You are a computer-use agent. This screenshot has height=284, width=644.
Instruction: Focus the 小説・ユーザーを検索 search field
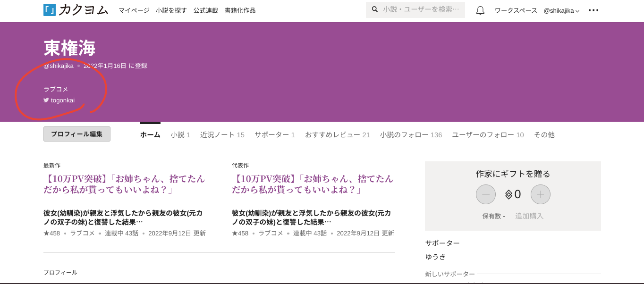click(420, 9)
